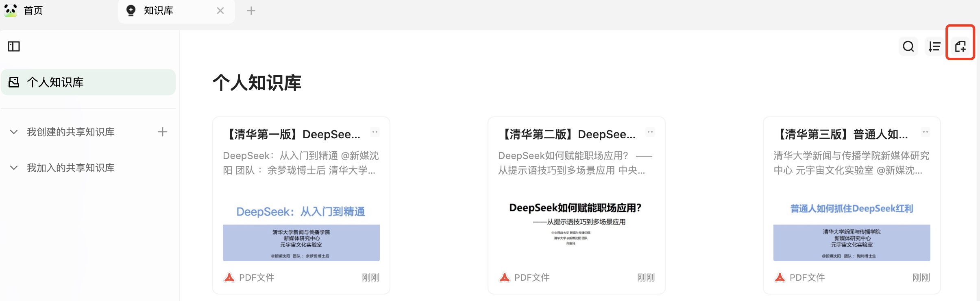Screen dimensions: 980x301
Task: Open more options on 清华第二版 card
Action: click(650, 132)
